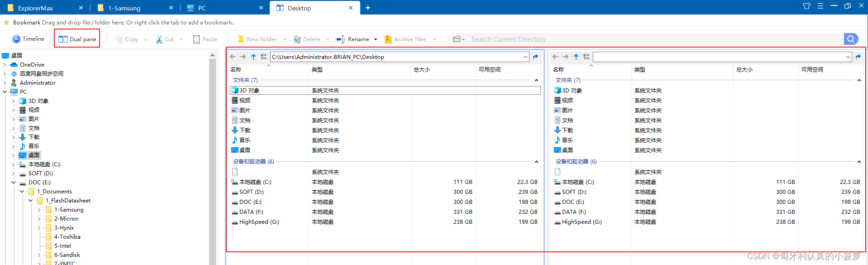Select 本地磁盘 (C:) in the tree
This screenshot has height=265, width=868.
point(44,164)
